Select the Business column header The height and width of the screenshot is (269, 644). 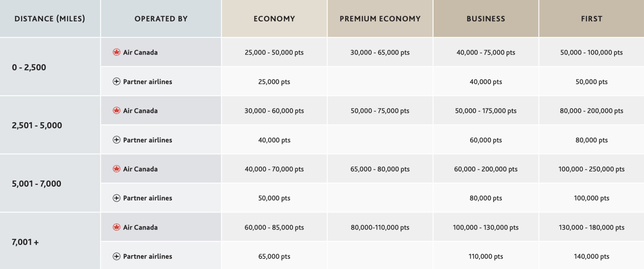(486, 19)
